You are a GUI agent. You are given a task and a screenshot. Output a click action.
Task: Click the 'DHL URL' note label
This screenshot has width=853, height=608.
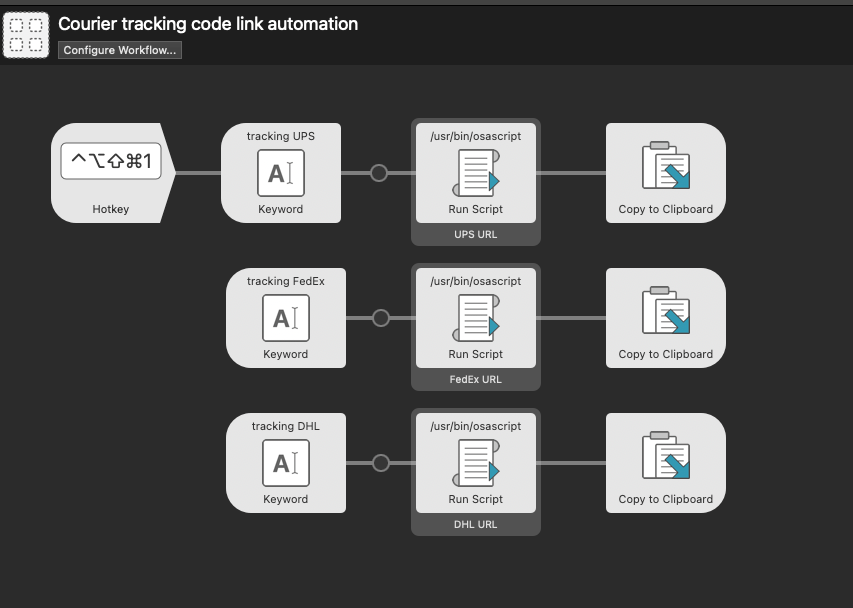tap(475, 525)
